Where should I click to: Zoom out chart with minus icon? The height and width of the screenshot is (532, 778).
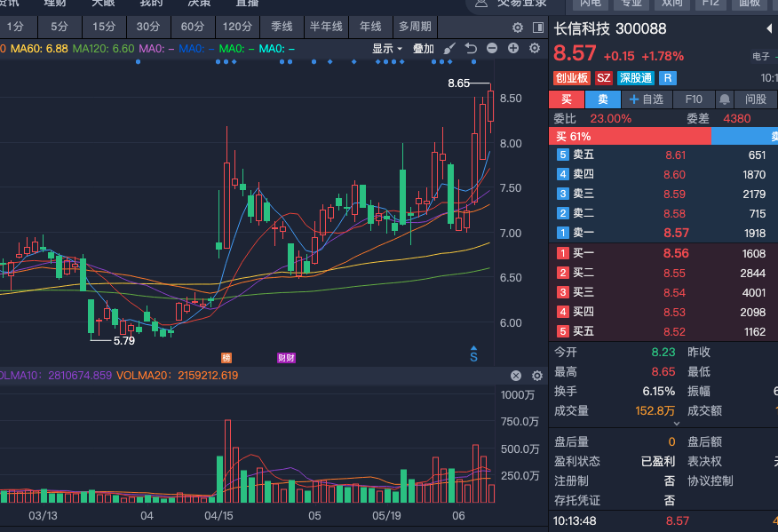(x=492, y=48)
